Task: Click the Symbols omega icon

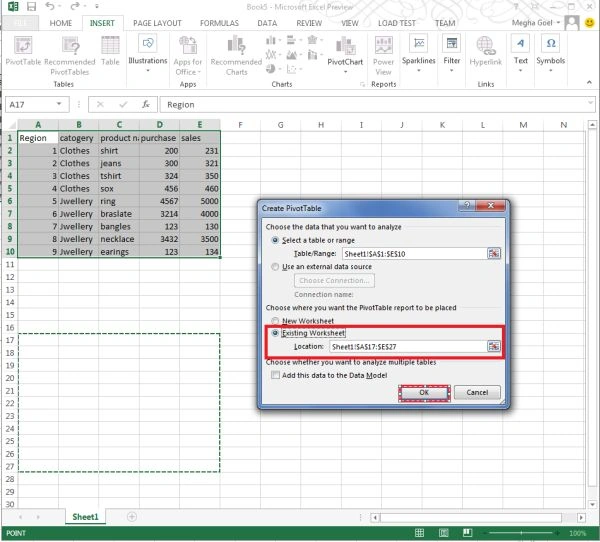Action: pyautogui.click(x=551, y=43)
